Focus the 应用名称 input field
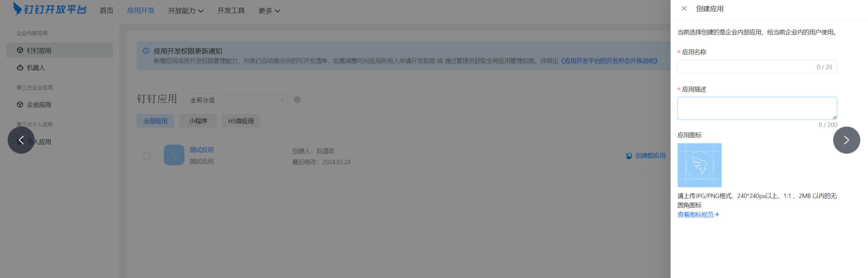The height and width of the screenshot is (278, 868). click(757, 67)
